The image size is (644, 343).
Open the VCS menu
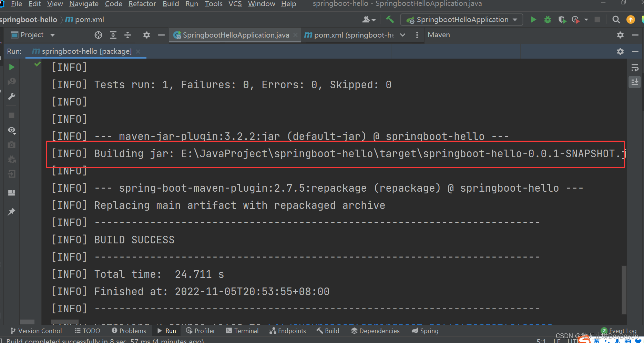coord(235,4)
